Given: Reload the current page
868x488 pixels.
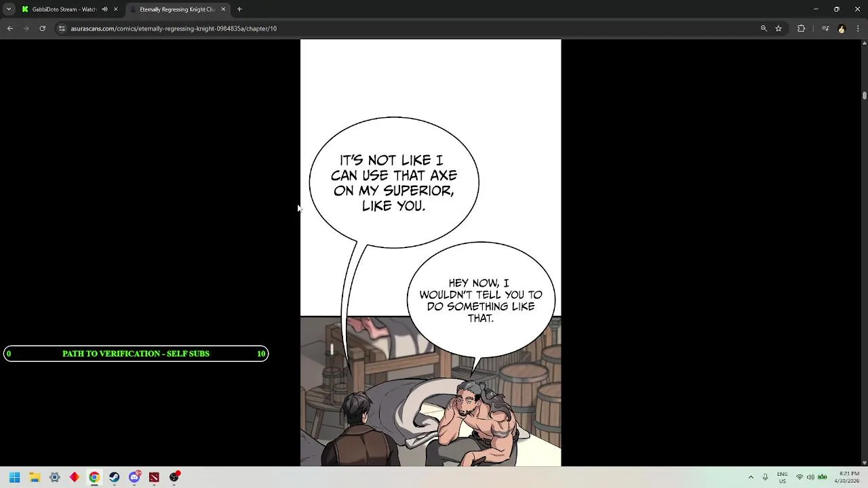Looking at the screenshot, I should click(42, 28).
